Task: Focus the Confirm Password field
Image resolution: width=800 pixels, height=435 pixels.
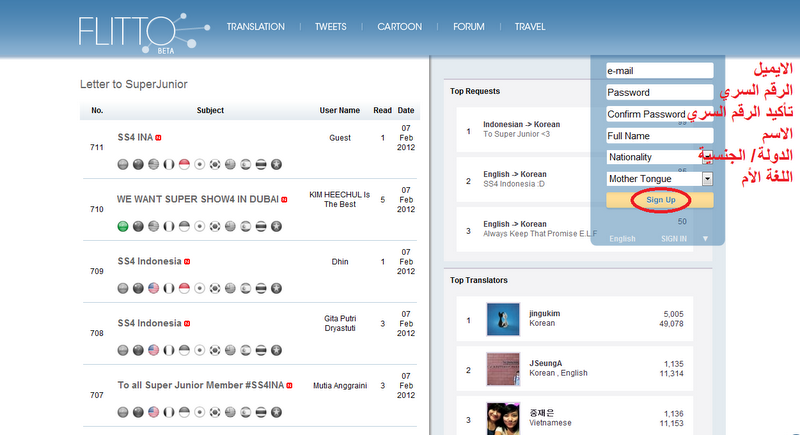Action: 660,114
